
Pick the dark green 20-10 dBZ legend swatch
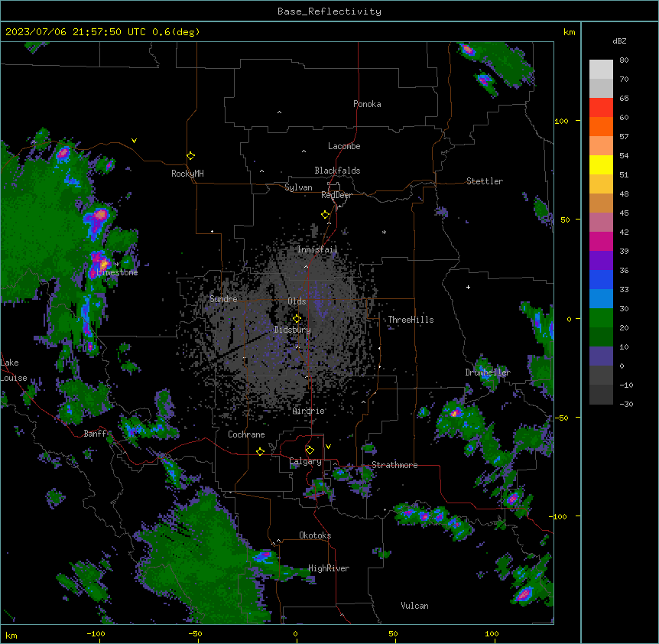pos(601,337)
